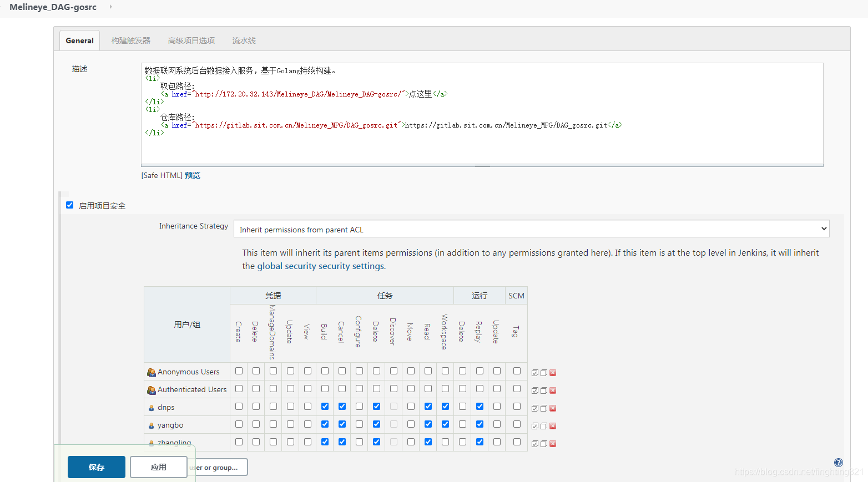Grab the description box resize handle

482,165
